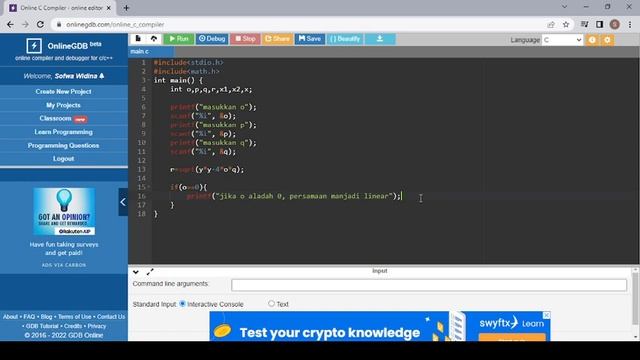640x360 pixels.
Task: Click the Got An Opinion ad image
Action: point(64,211)
